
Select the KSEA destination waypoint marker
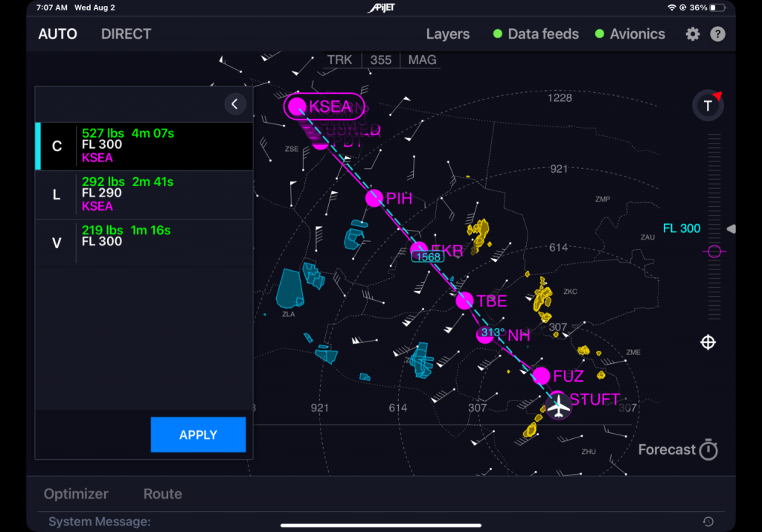pos(298,106)
